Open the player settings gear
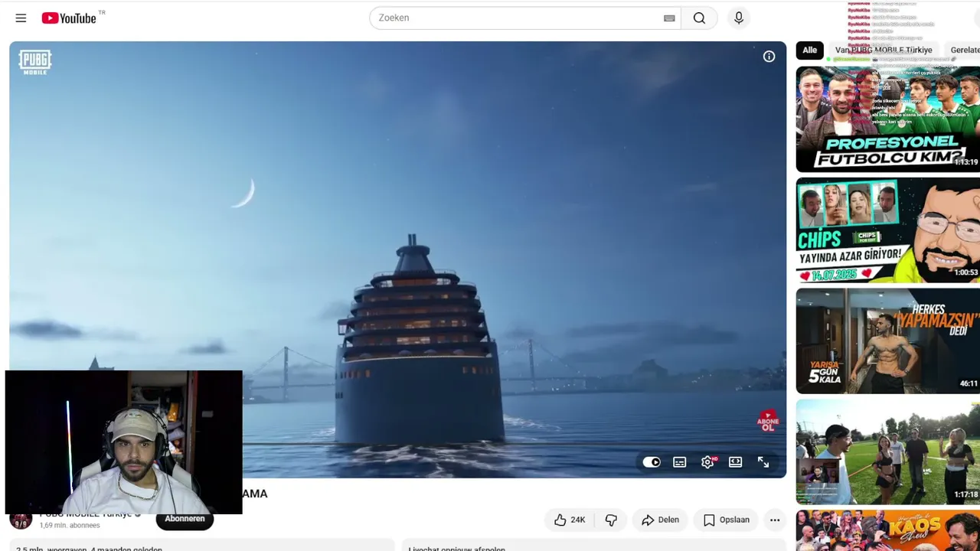The height and width of the screenshot is (551, 980). (x=707, y=462)
